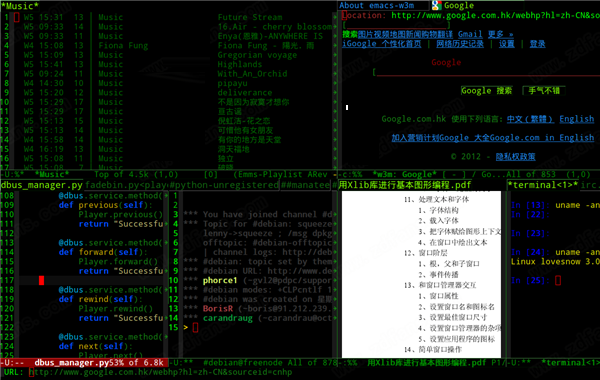
Task: Place cursor on def forward(self) line
Action: 103,252
